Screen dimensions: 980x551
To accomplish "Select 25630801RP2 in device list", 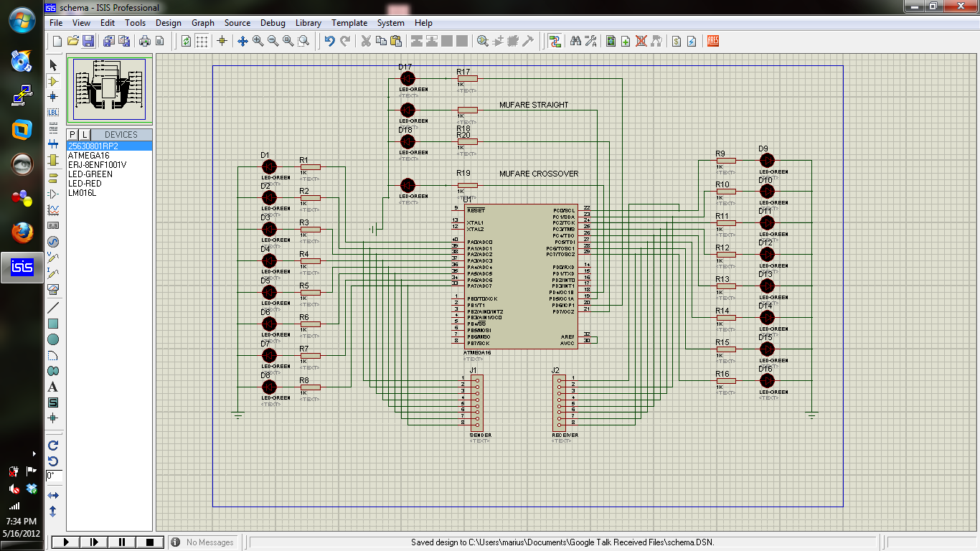I will coord(110,146).
